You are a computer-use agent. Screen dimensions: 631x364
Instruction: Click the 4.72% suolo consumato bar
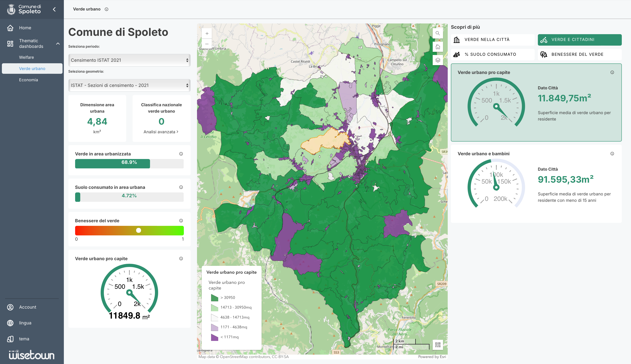coord(129,197)
